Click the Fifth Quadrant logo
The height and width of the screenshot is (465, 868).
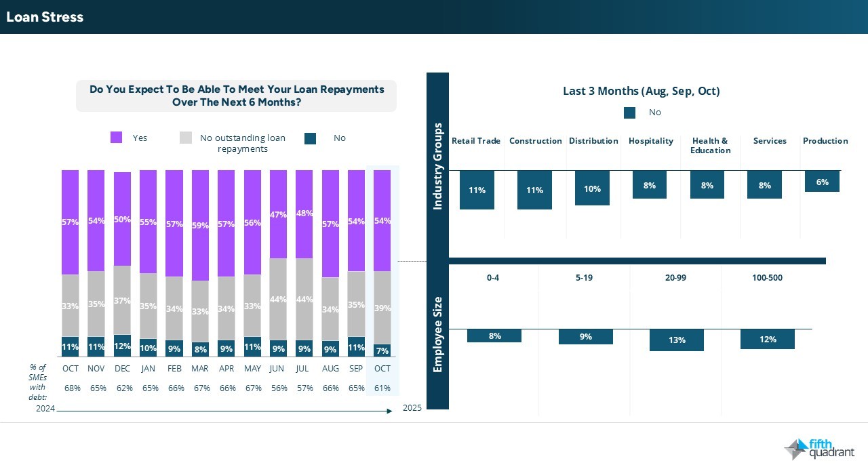pos(819,449)
